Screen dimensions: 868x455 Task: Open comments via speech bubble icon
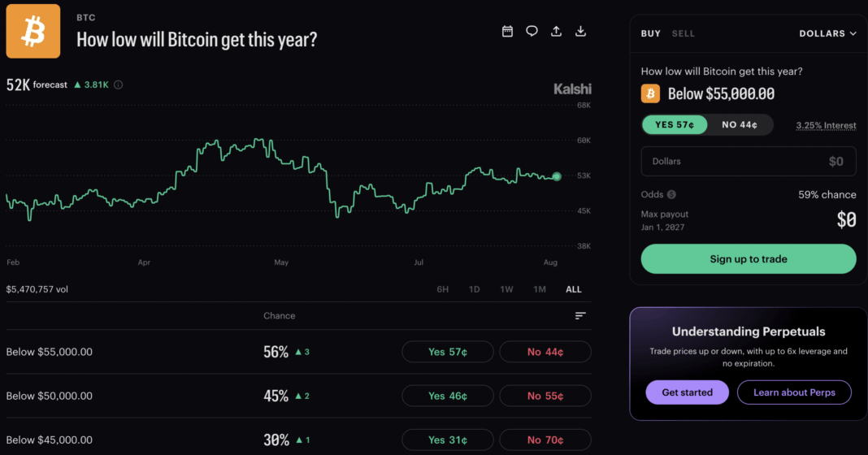pyautogui.click(x=532, y=31)
